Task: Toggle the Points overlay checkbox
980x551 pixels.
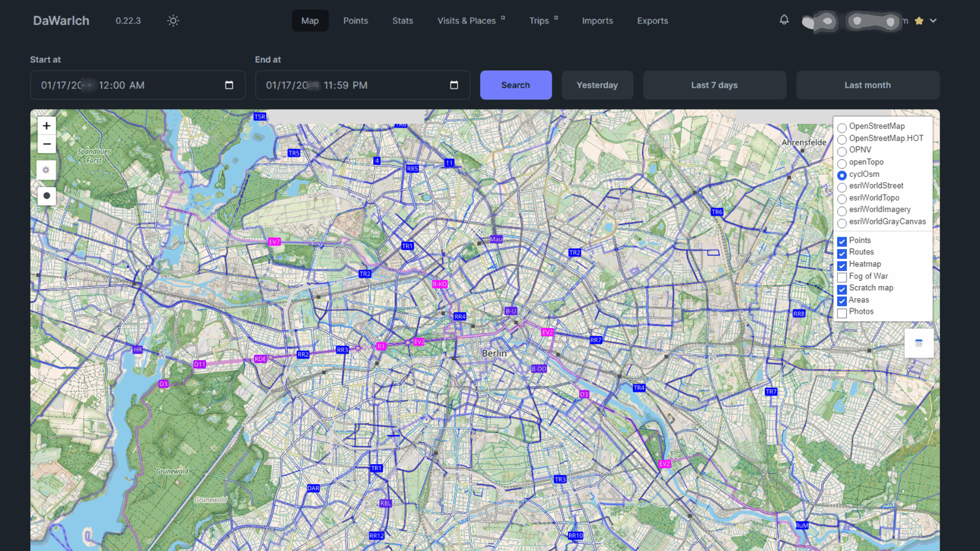Action: tap(842, 241)
